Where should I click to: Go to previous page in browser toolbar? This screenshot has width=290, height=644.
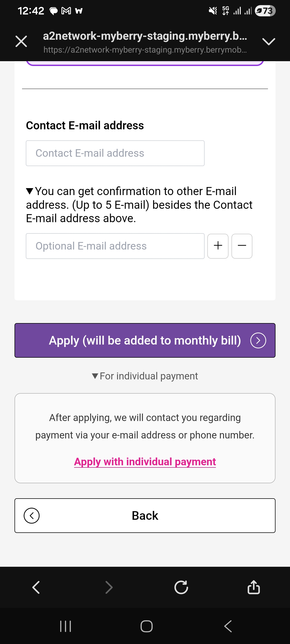[x=36, y=587]
